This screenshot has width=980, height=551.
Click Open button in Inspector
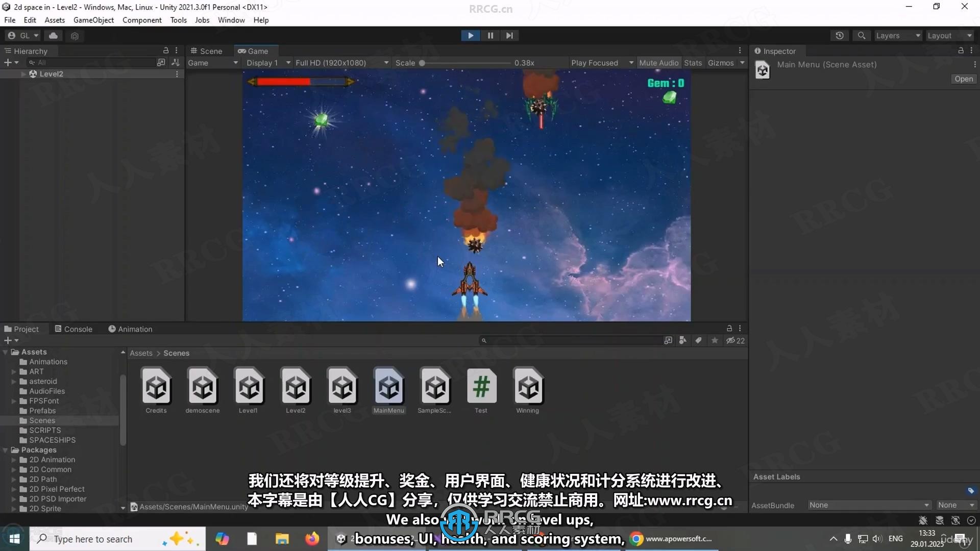[x=964, y=79]
